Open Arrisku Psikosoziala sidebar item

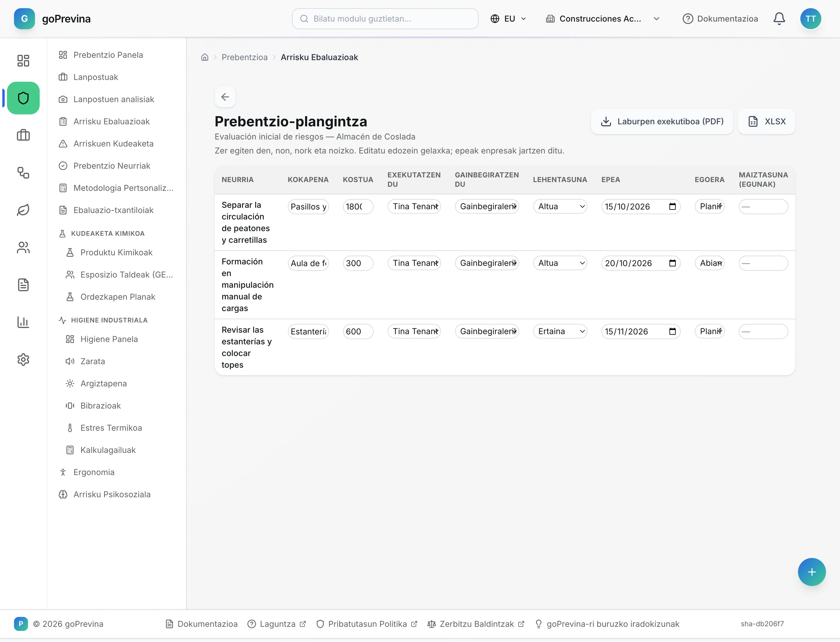click(x=116, y=495)
